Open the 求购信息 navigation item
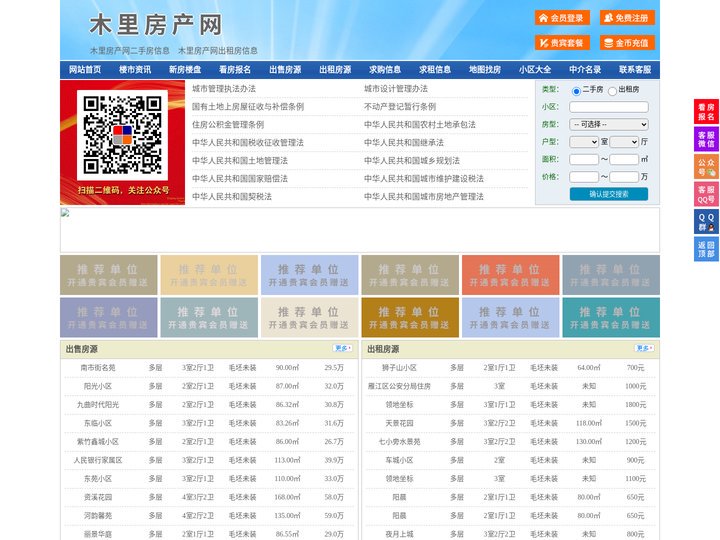This screenshot has height=540, width=720. coord(385,70)
